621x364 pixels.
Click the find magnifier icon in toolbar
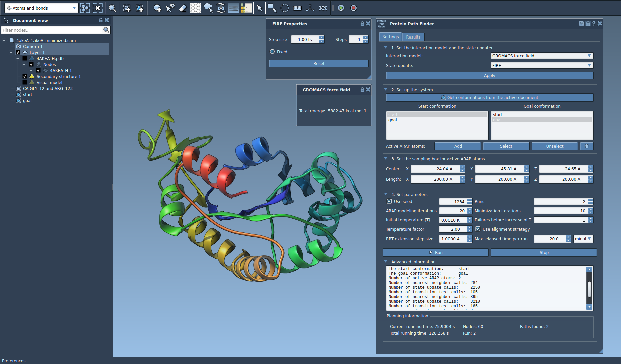click(112, 8)
